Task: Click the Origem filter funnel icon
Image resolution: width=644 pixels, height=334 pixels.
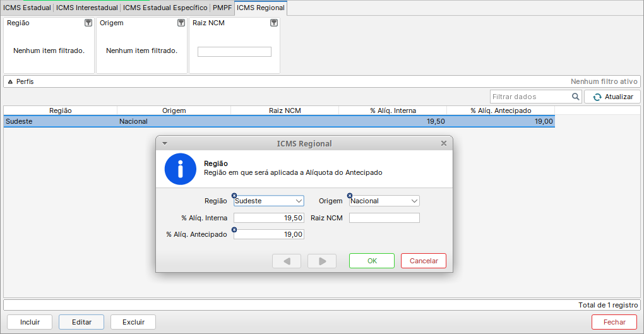Action: click(181, 23)
